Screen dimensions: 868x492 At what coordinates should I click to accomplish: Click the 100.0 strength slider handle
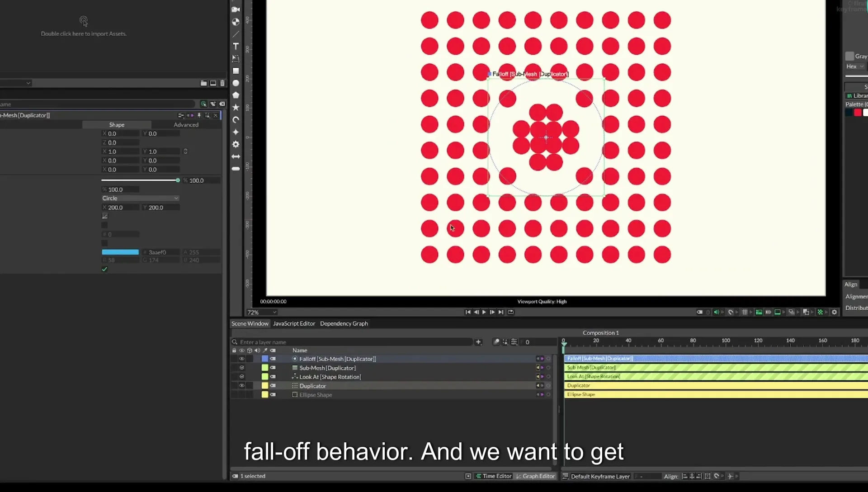tap(178, 180)
